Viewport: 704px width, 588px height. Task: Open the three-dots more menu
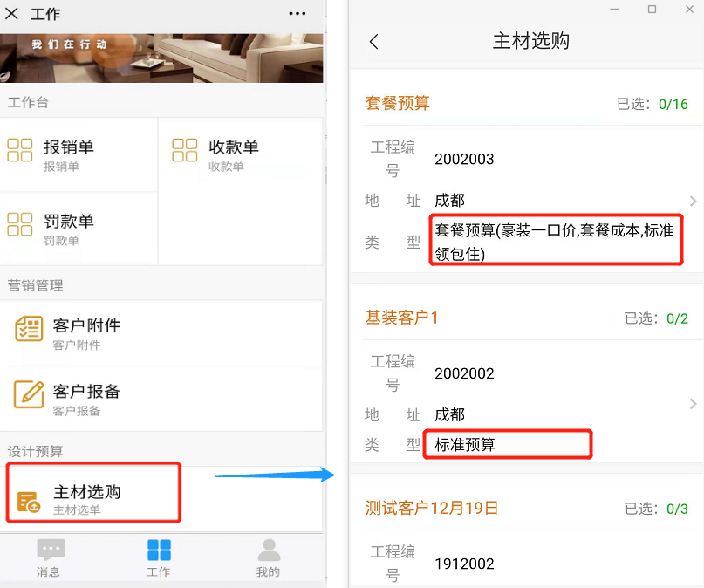pos(297,14)
